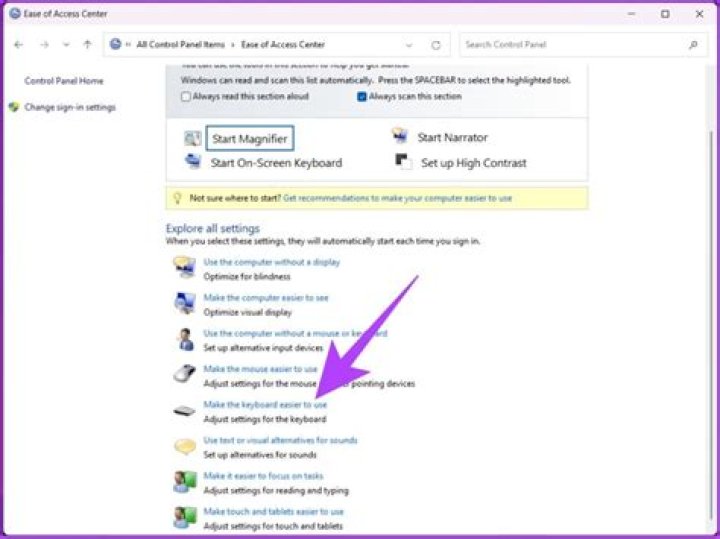Click Adjust settings for reading and typing text

point(276,491)
